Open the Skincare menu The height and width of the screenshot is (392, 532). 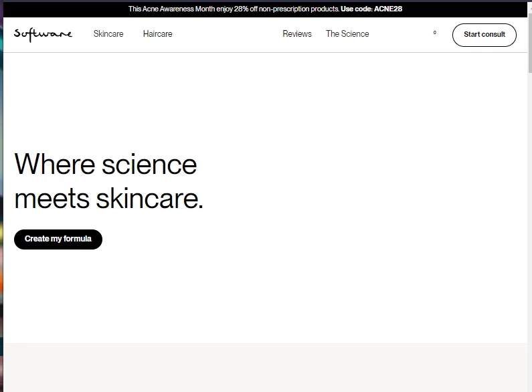point(108,34)
